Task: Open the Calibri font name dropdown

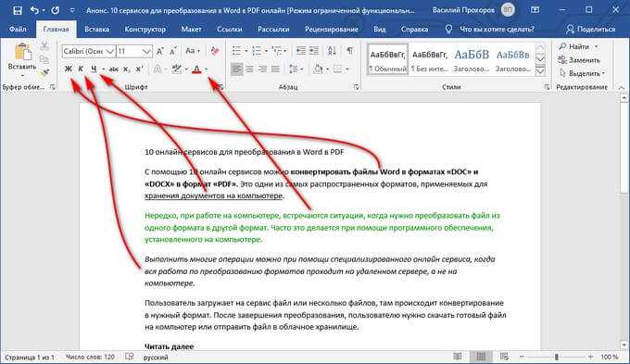Action: pyautogui.click(x=110, y=52)
